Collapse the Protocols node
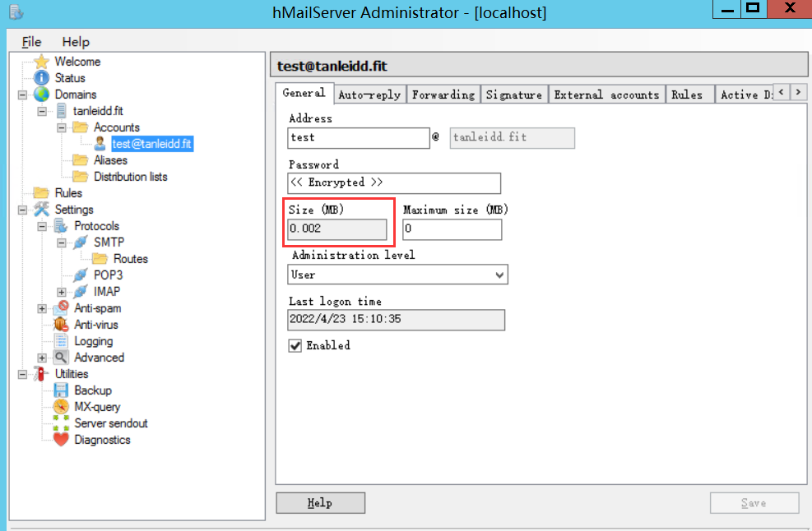The image size is (812, 531). (42, 226)
